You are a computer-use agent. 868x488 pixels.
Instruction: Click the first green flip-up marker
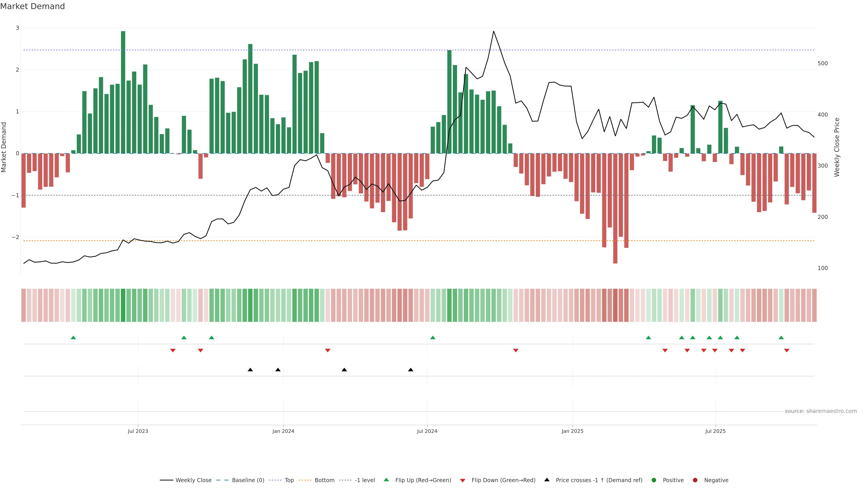pyautogui.click(x=73, y=338)
